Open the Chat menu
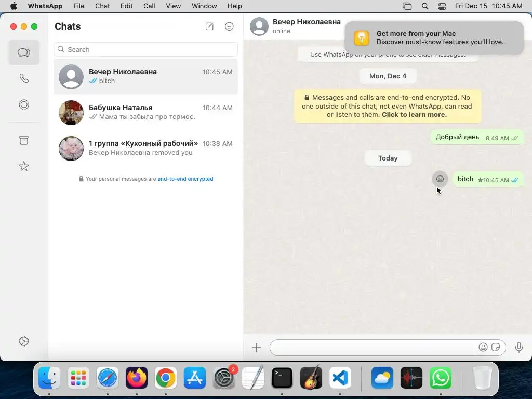 102,6
